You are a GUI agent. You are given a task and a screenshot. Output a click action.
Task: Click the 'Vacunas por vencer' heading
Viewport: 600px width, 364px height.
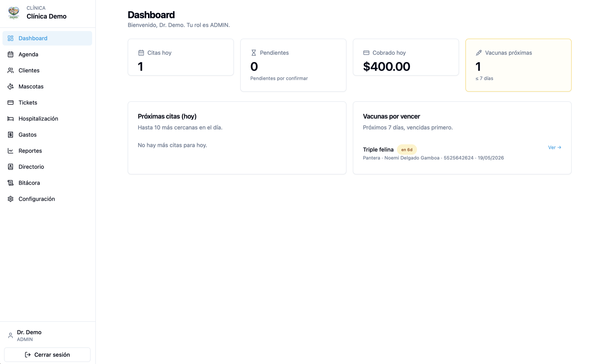point(391,117)
